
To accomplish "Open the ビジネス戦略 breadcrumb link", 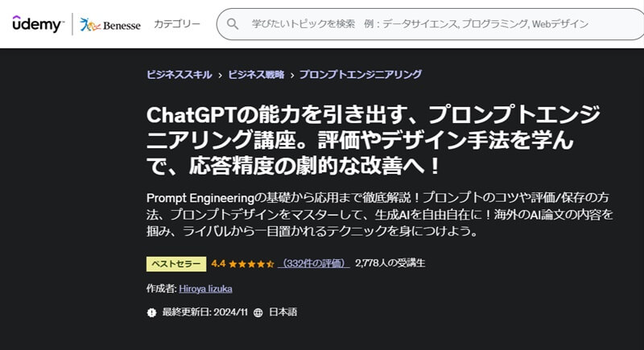I will click(256, 75).
